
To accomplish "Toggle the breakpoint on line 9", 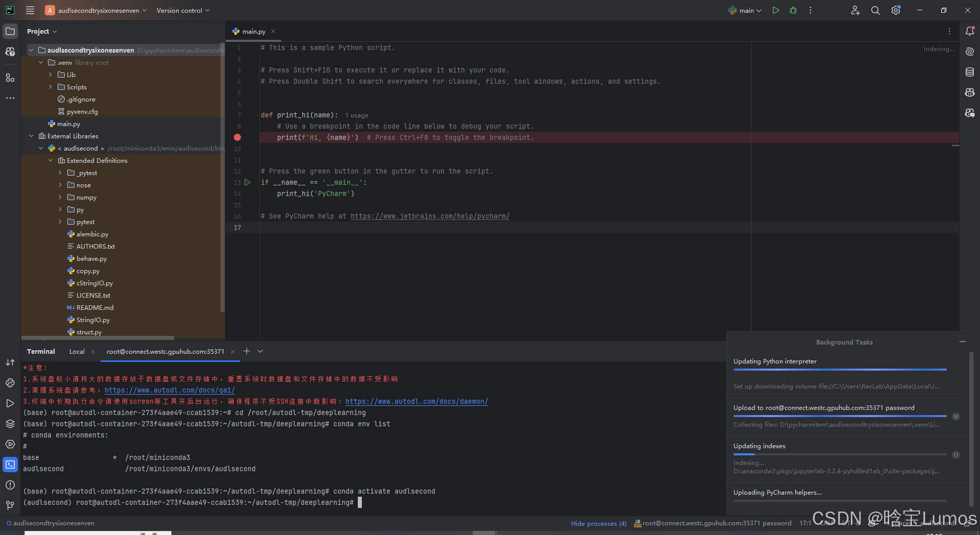I will (237, 137).
